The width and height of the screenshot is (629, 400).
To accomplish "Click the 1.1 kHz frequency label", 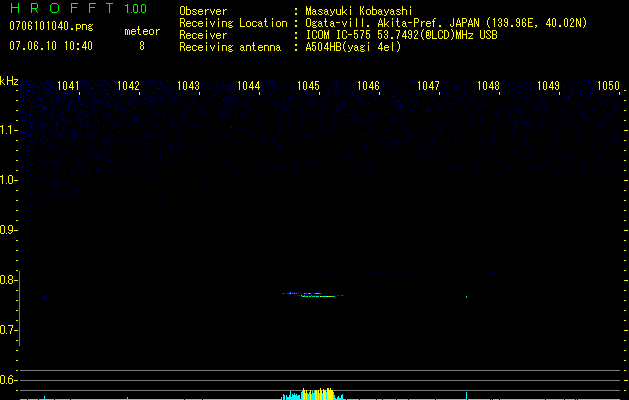I will click(x=8, y=130).
